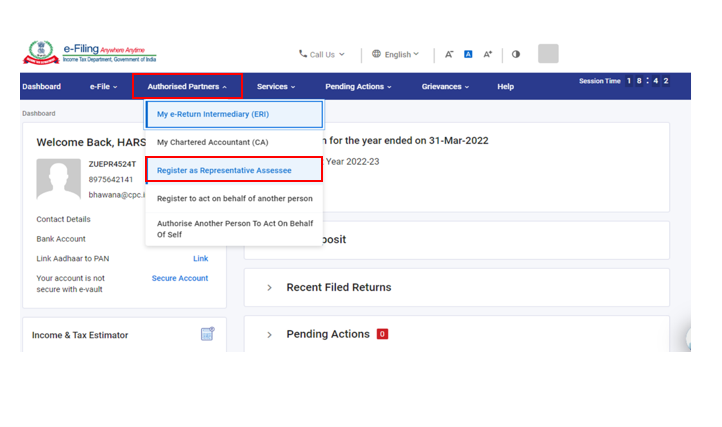The image size is (722, 427).
Task: Click the e-Filing portal logo
Action: (x=90, y=53)
